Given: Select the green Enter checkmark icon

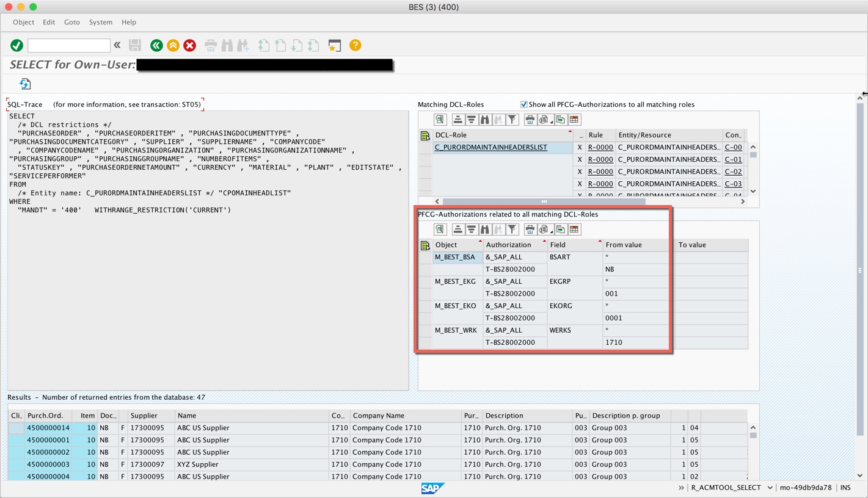Looking at the screenshot, I should [x=16, y=45].
